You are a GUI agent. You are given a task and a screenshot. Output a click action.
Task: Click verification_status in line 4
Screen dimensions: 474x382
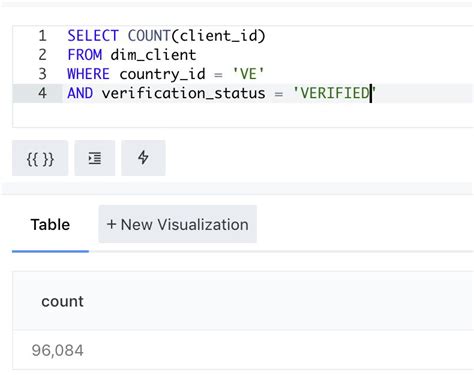pyautogui.click(x=184, y=93)
